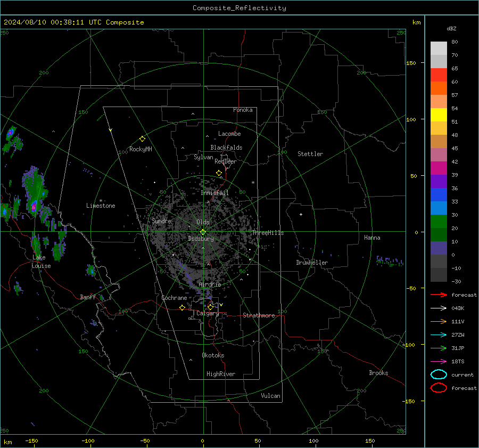Image resolution: width=479 pixels, height=448 pixels.
Task: Click the asterisk marker above Limestone
Action: pos(101,201)
